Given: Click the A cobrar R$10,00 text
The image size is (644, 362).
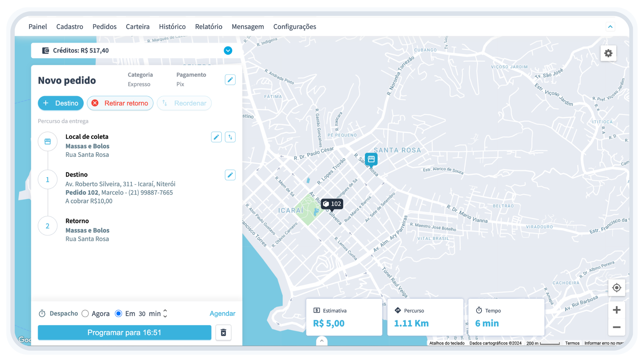Looking at the screenshot, I should [x=89, y=201].
